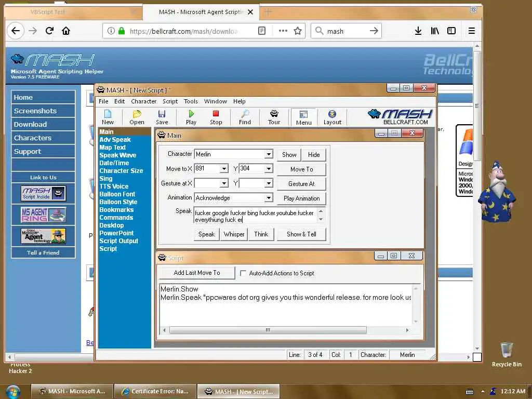Go back with the browser back arrow
This screenshot has height=399, width=532.
(x=16, y=31)
